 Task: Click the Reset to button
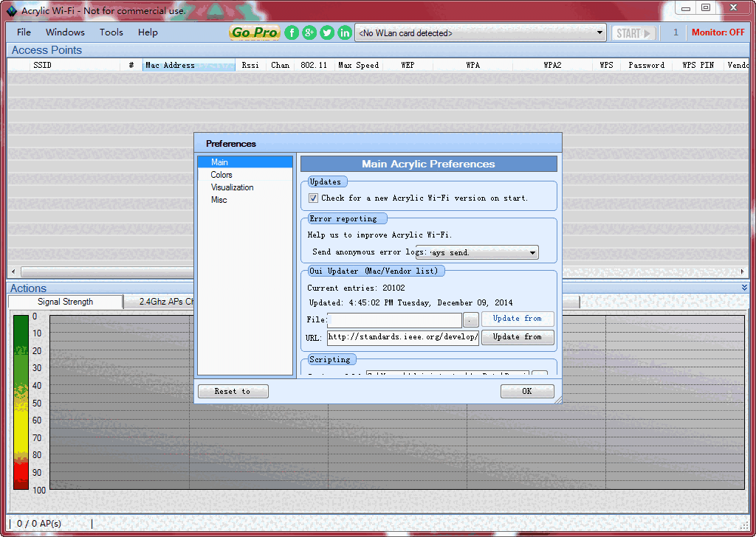pos(233,391)
